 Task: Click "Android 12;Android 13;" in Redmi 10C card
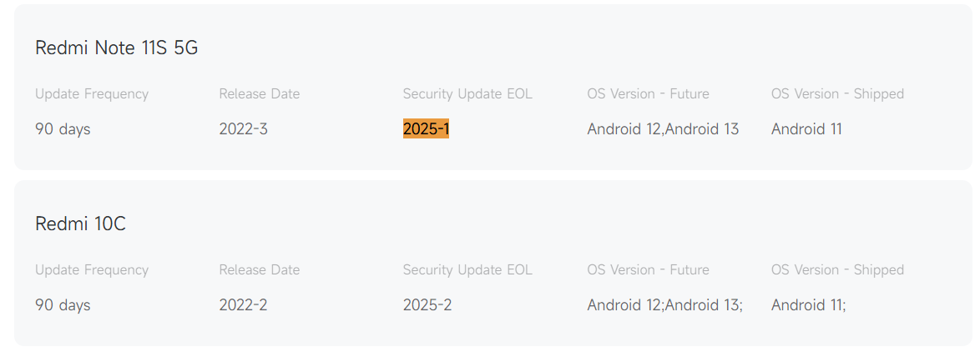pos(664,305)
